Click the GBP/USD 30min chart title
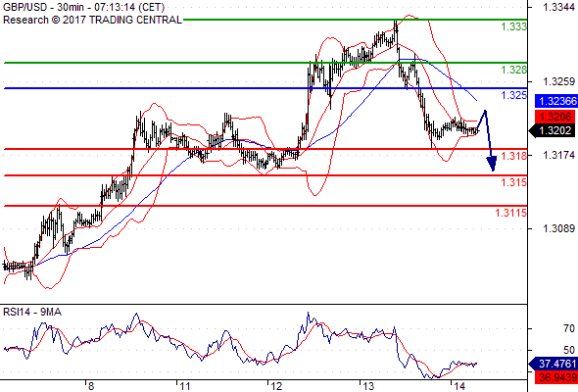 83,8
